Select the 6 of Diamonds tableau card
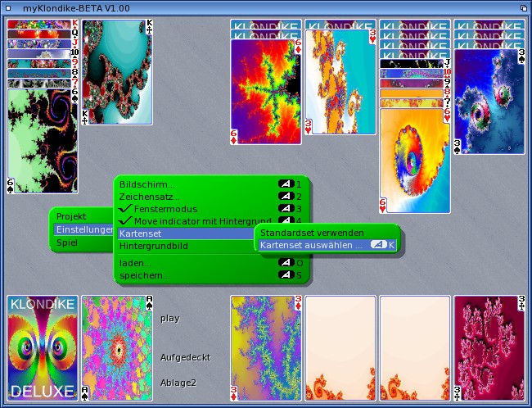532x408 pixels. point(266,92)
